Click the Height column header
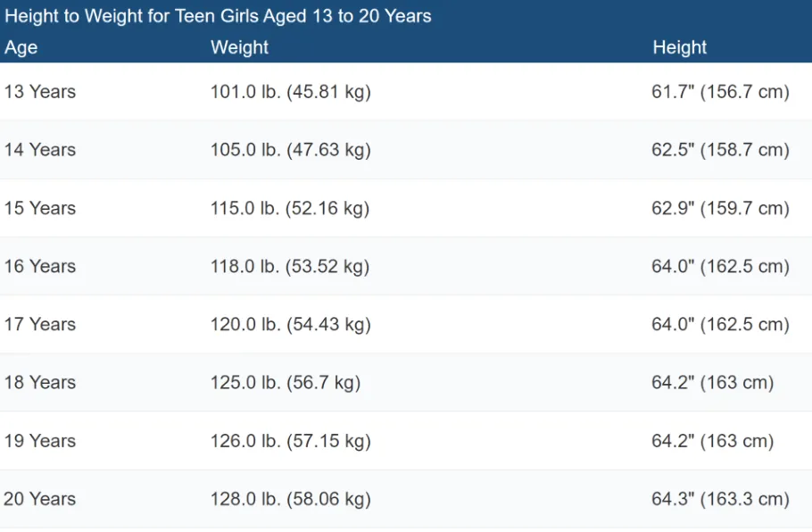 [679, 47]
